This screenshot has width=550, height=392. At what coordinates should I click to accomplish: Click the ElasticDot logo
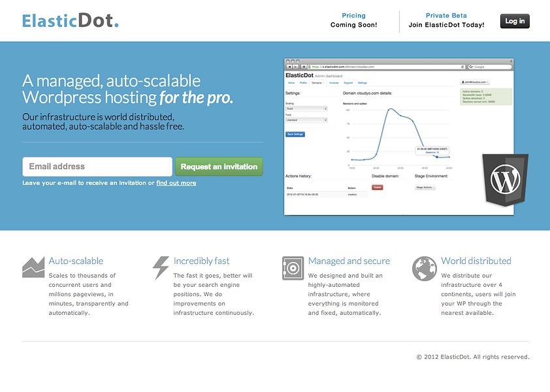70,20
